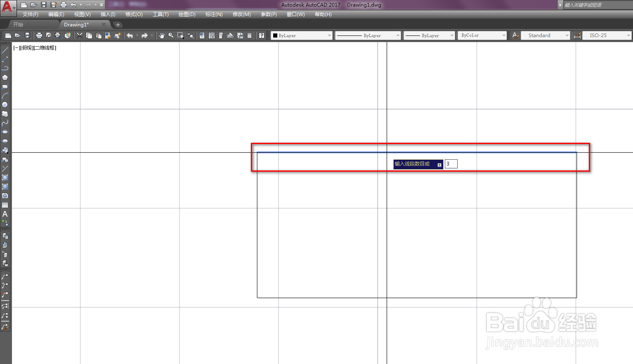The width and height of the screenshot is (633, 364).
Task: Click the Dimension Style icon
Action: [577, 35]
